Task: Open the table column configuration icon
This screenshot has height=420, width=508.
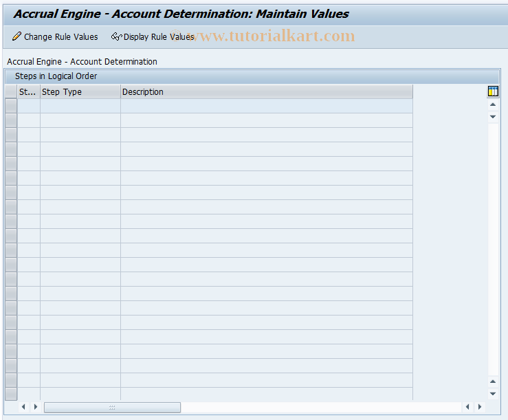Action: (493, 91)
